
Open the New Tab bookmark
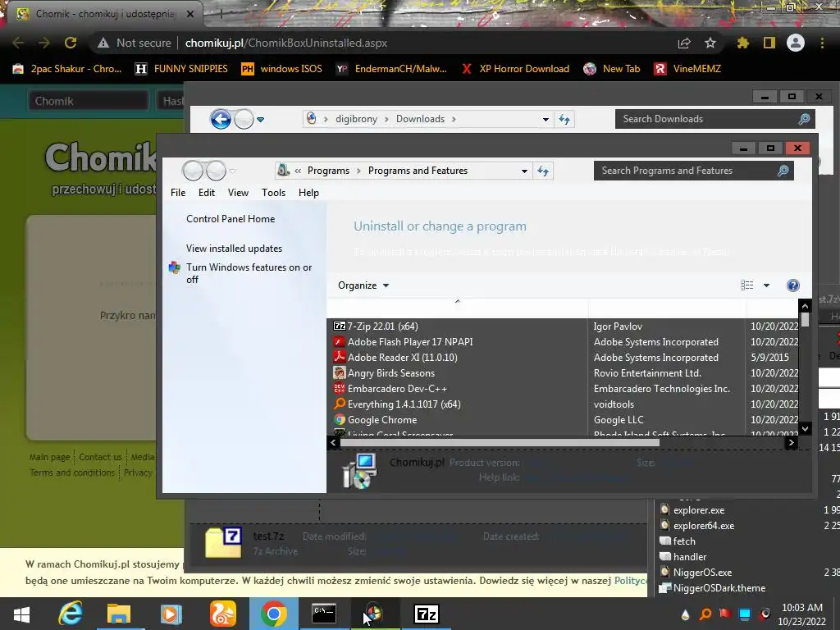click(612, 69)
